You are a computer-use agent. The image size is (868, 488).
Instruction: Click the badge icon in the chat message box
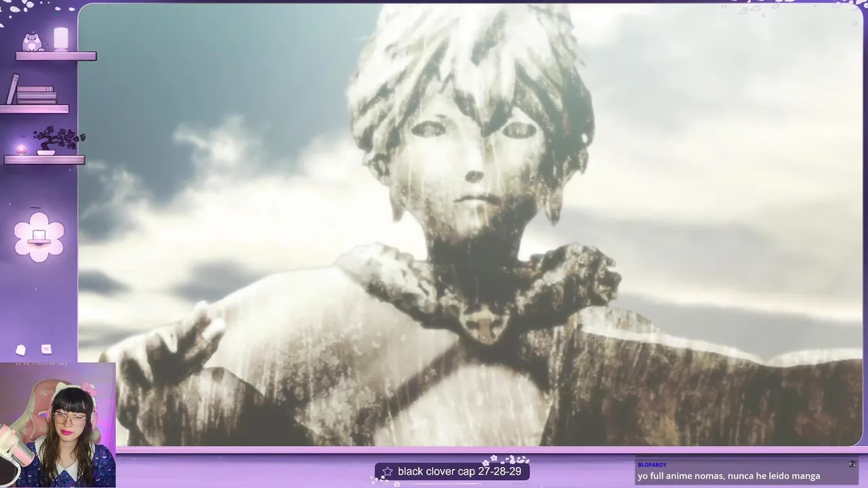click(x=852, y=464)
